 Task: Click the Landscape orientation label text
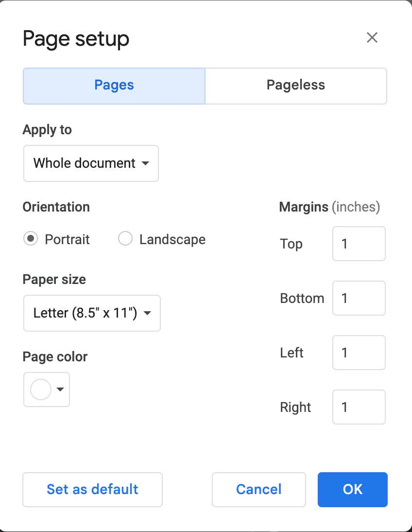tap(172, 240)
